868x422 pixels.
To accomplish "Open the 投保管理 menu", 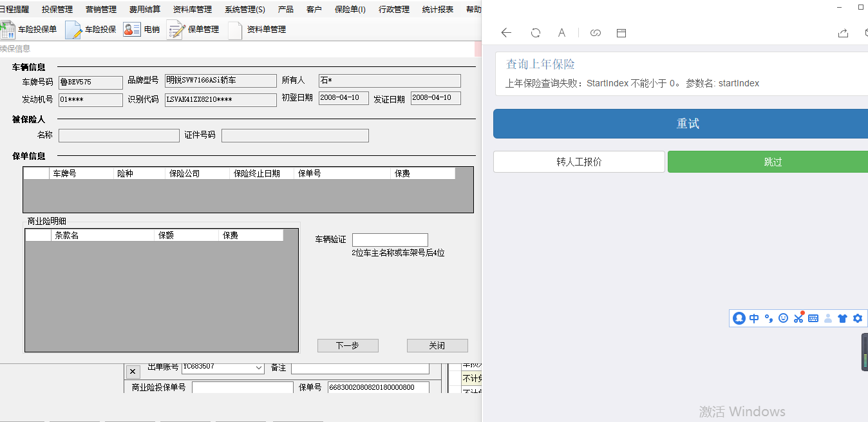I will 57,10.
